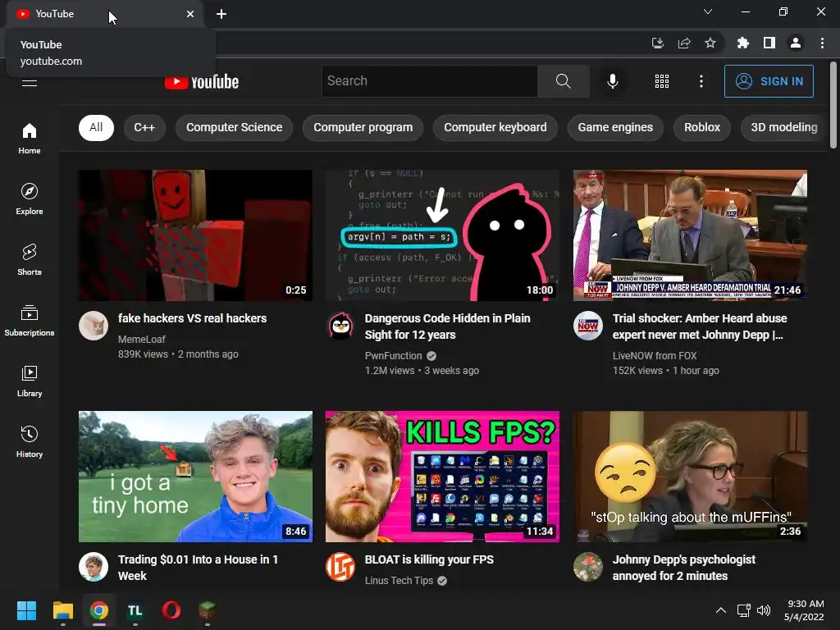This screenshot has width=840, height=630.
Task: Open volume control in system tray
Action: pos(764,610)
